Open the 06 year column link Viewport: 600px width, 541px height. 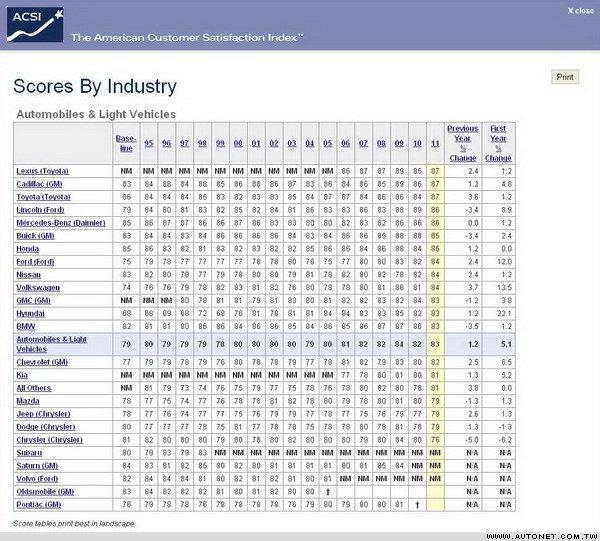[x=345, y=143]
